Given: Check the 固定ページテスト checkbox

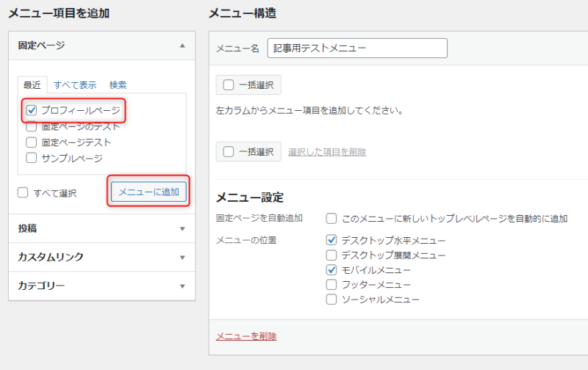Looking at the screenshot, I should tap(32, 142).
